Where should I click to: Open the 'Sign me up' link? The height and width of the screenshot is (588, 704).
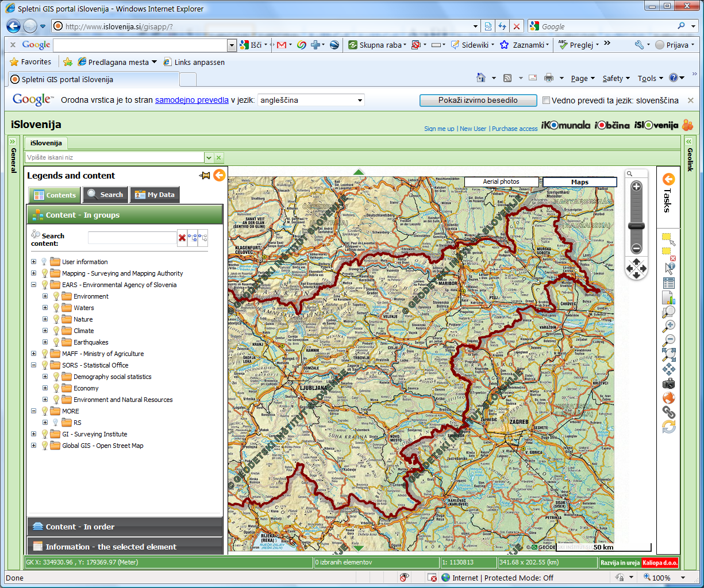439,129
